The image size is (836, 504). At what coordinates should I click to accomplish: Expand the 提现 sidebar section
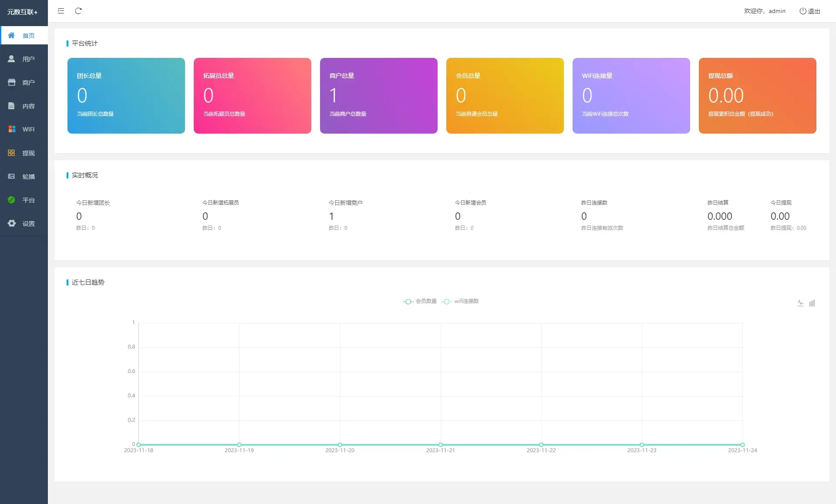(24, 153)
